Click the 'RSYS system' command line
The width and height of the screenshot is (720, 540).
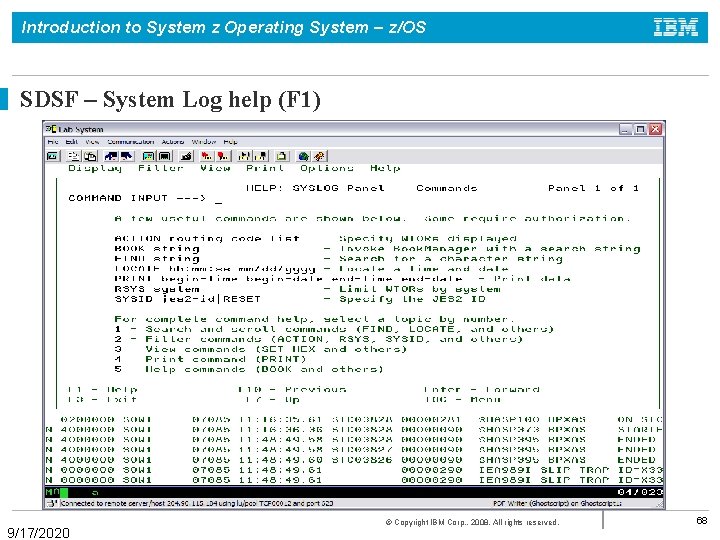[157, 289]
